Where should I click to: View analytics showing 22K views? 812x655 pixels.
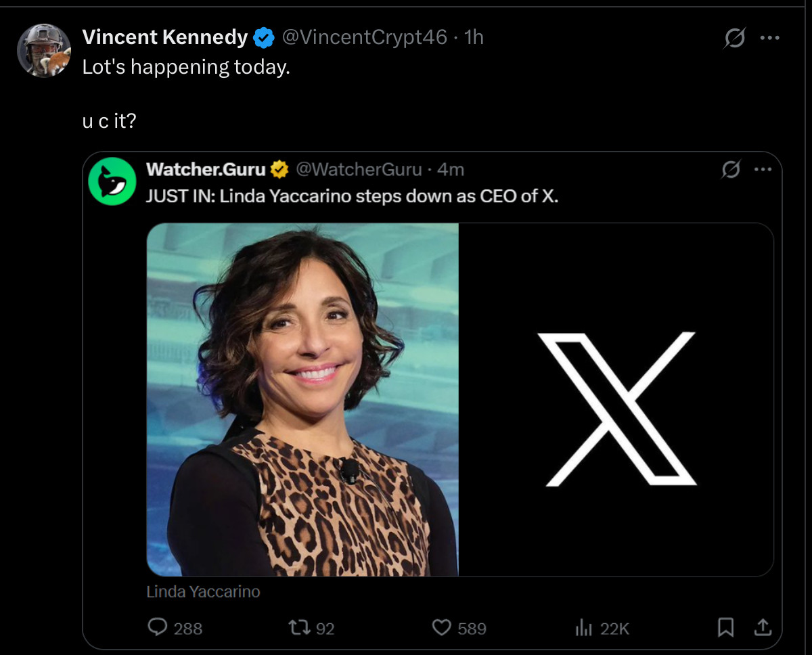[x=583, y=628]
